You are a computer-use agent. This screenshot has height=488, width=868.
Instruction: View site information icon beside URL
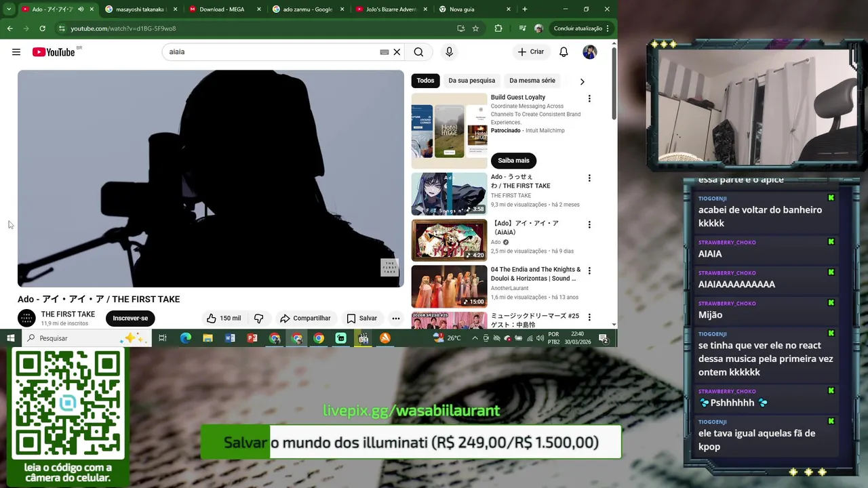coord(62,28)
